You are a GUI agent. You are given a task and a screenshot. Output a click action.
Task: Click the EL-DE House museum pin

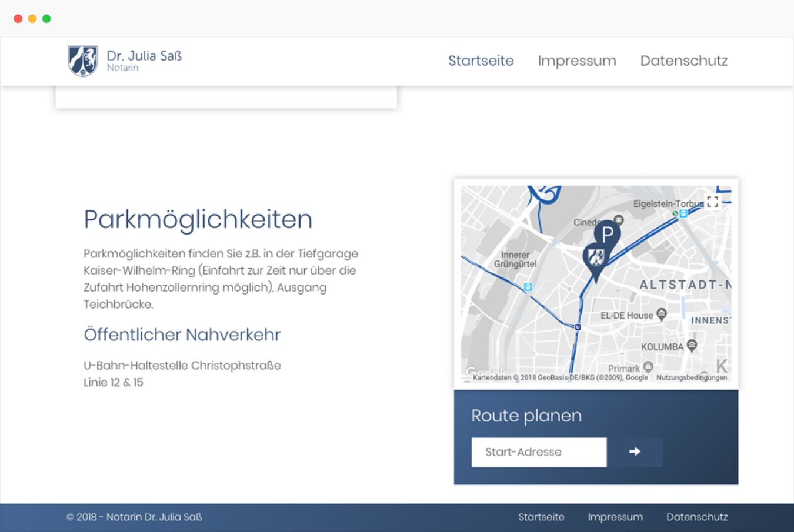tap(662, 314)
